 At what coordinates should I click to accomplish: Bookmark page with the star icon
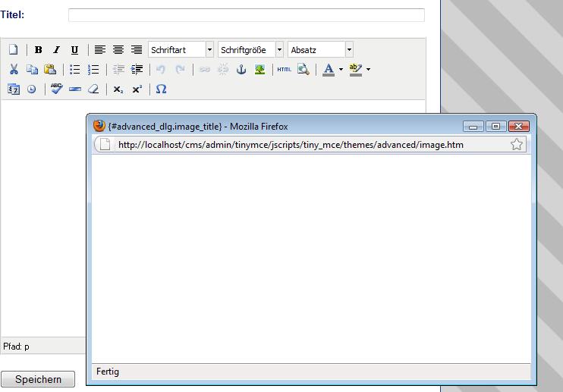point(517,145)
